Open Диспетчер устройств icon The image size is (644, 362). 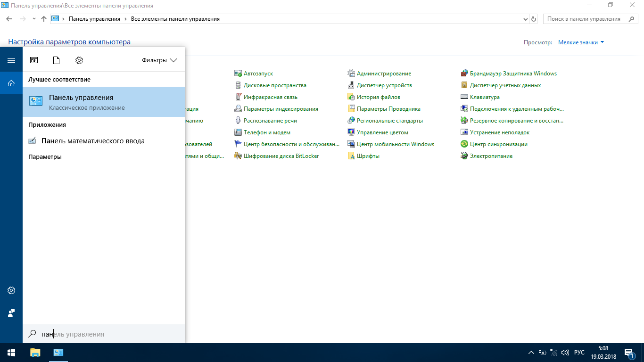351,85
